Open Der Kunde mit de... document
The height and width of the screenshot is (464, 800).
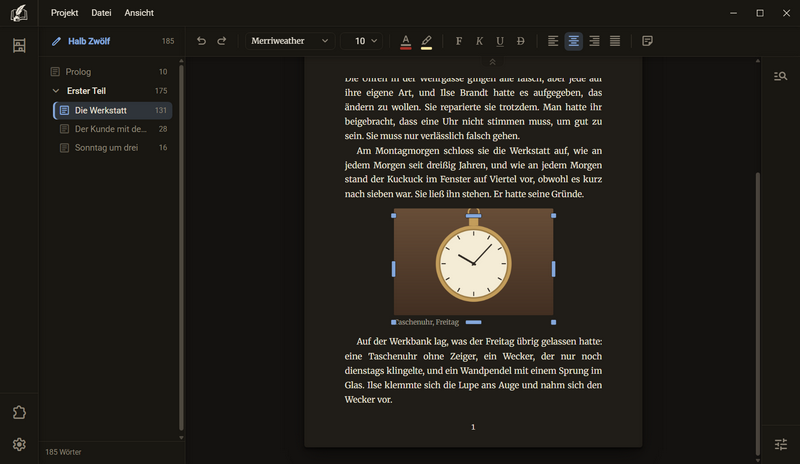pos(113,129)
